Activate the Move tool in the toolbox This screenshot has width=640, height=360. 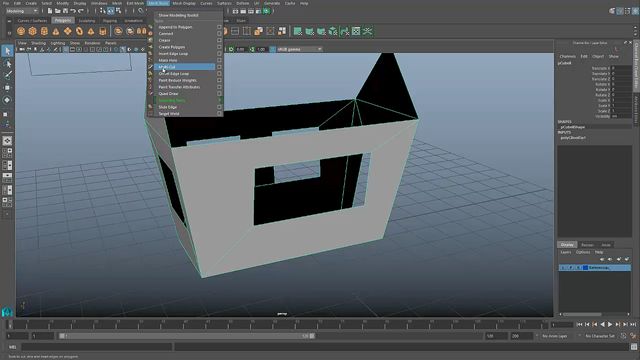[x=7, y=88]
